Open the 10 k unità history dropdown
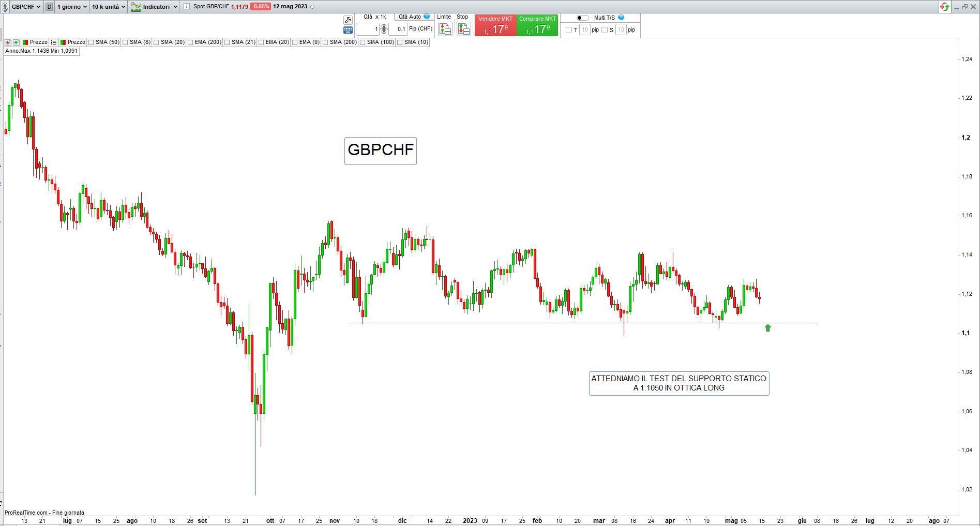Image resolution: width=980 pixels, height=526 pixels. (x=109, y=7)
